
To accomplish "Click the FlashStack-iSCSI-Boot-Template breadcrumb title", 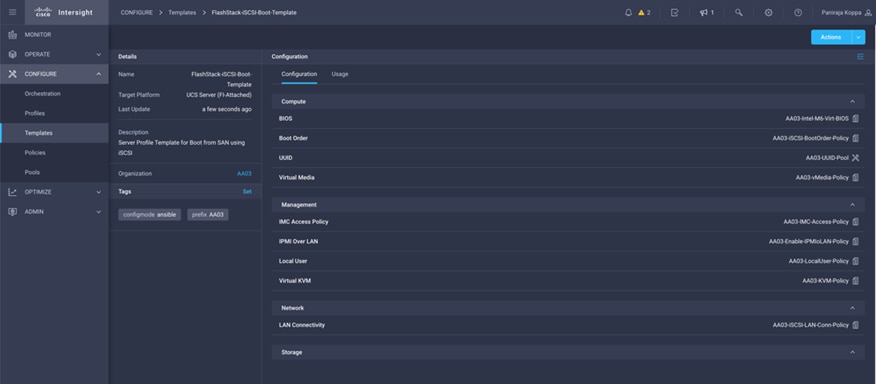I will click(254, 12).
